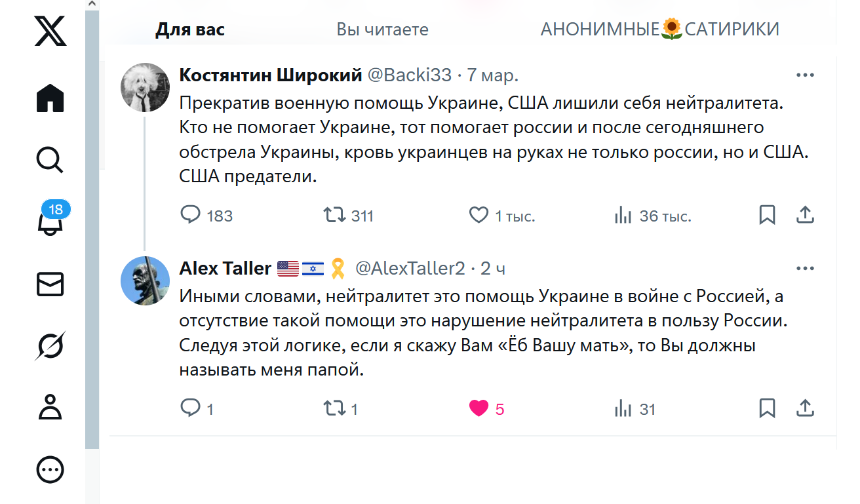This screenshot has width=860, height=504.
Task: Go to the Home feed icon
Action: [50, 98]
